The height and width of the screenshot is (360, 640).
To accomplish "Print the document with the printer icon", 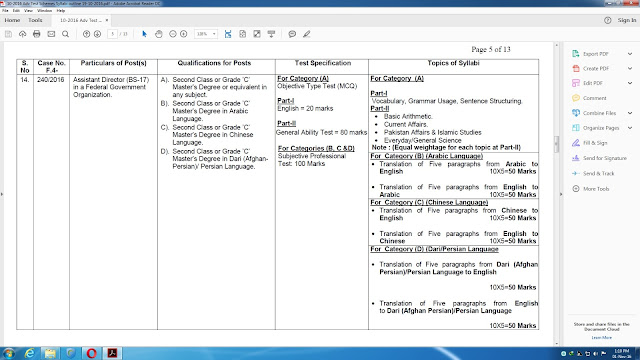I will 37,34.
